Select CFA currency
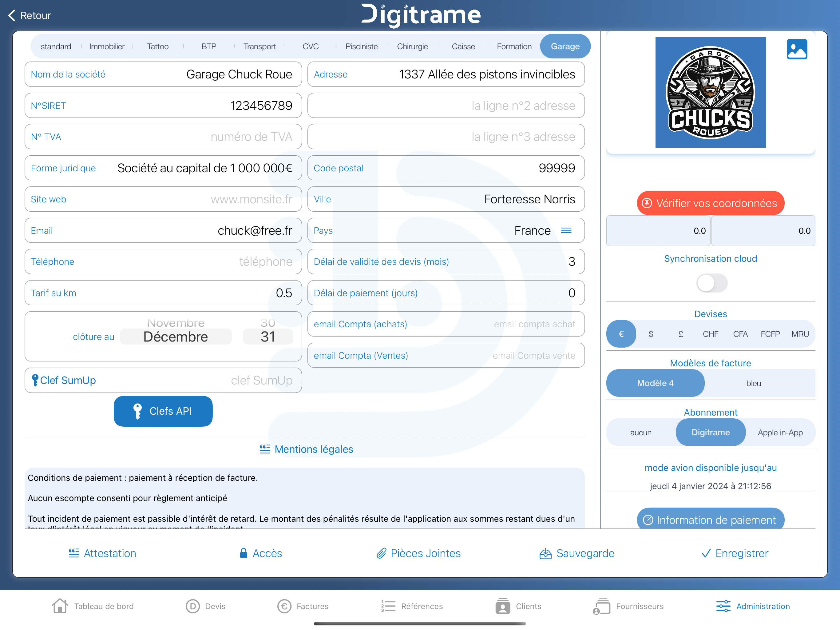 [x=740, y=334]
